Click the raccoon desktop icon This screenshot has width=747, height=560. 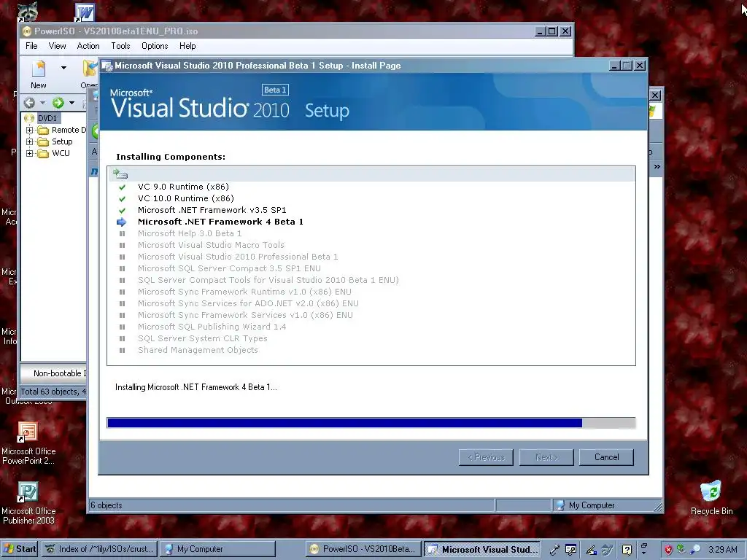click(28, 12)
